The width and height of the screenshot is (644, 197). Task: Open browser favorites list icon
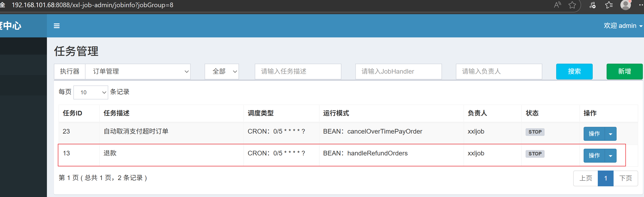(x=609, y=5)
